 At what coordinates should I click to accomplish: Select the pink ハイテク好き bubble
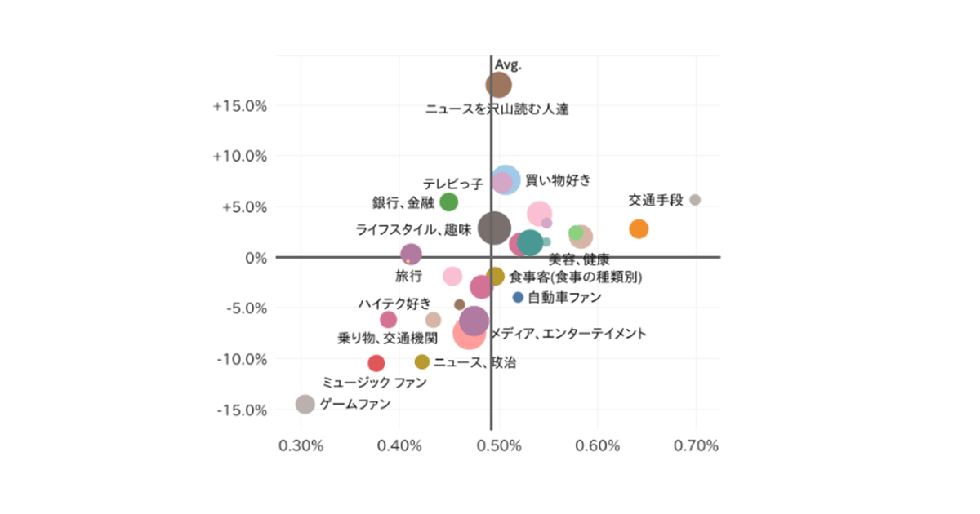pos(389,320)
